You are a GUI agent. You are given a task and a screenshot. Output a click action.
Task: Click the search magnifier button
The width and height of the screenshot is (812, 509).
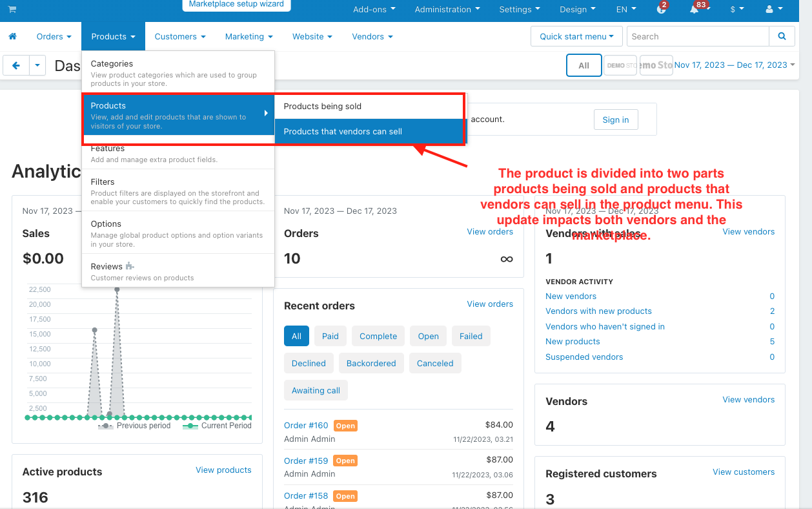pyautogui.click(x=782, y=36)
